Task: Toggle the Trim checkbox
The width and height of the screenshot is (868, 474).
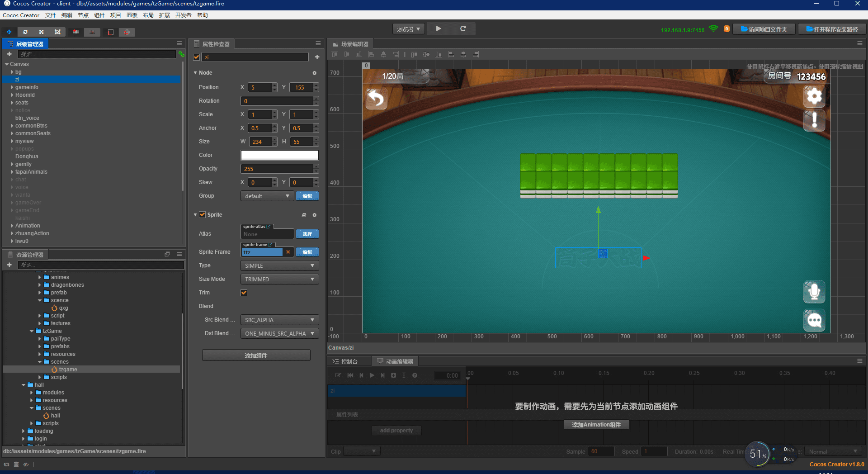Action: (244, 293)
